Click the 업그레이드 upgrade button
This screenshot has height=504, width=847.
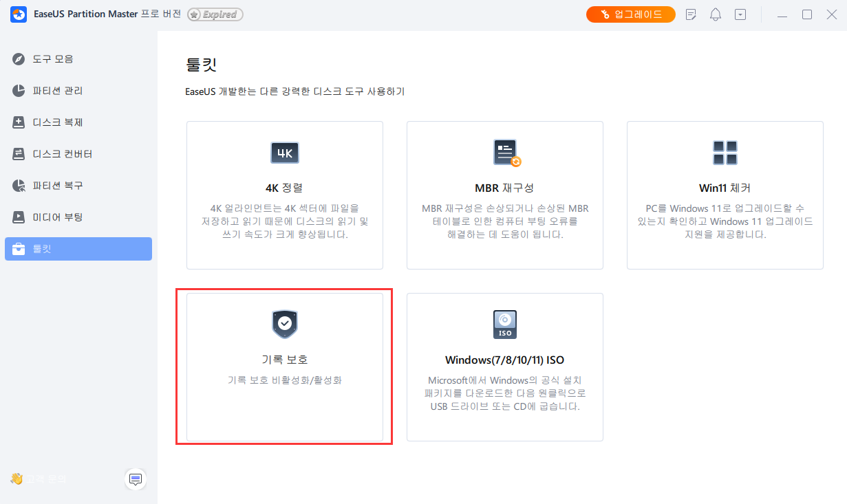tap(631, 14)
